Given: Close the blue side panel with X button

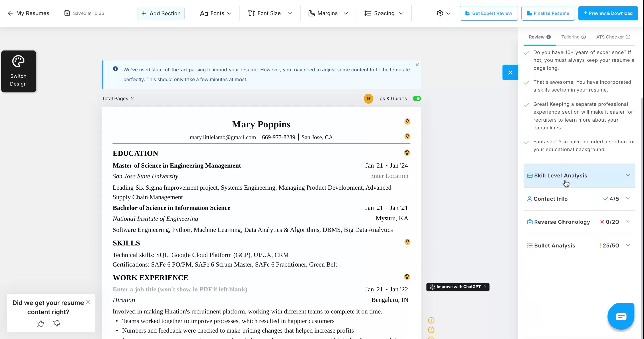Looking at the screenshot, I should point(510,72).
